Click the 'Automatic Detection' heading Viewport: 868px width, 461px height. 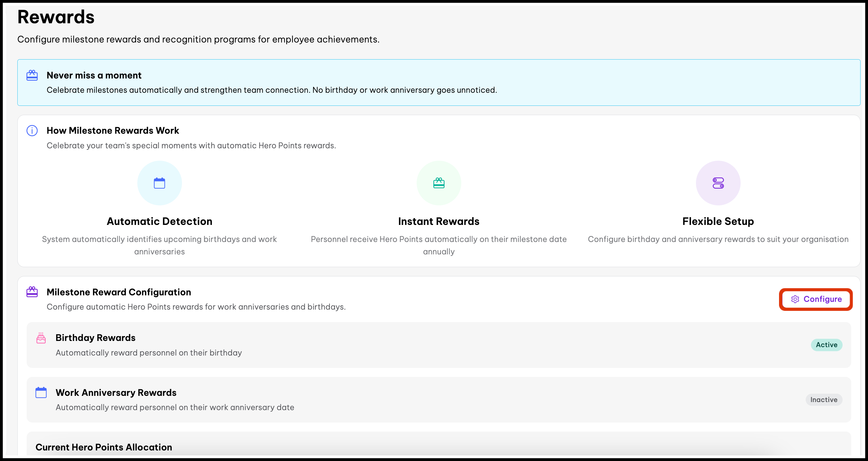(x=159, y=222)
